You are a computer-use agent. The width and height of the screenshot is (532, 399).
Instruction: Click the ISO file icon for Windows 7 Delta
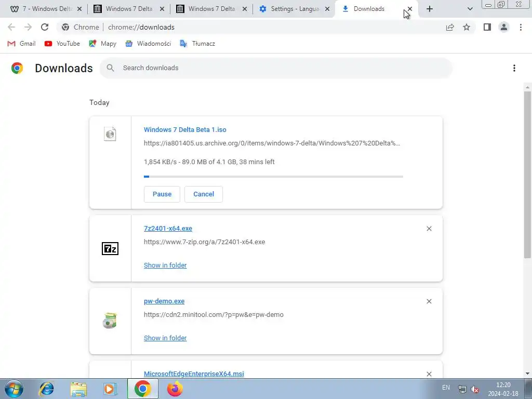point(110,134)
